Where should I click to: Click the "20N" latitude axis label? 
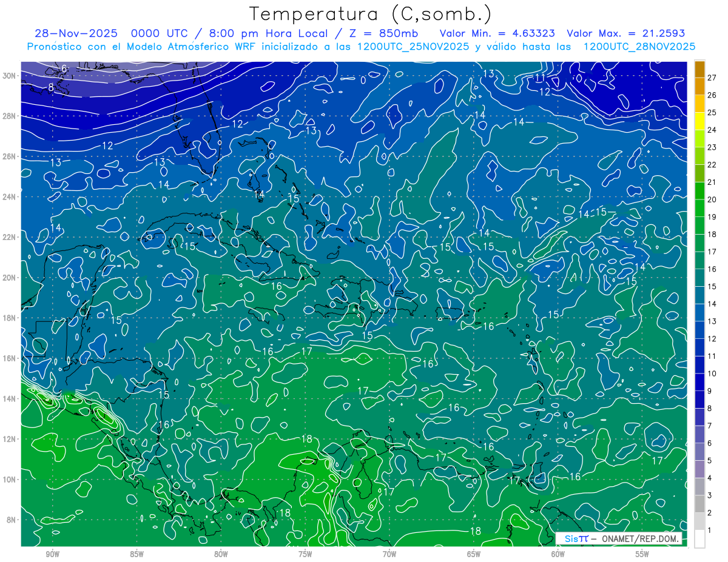click(10, 278)
